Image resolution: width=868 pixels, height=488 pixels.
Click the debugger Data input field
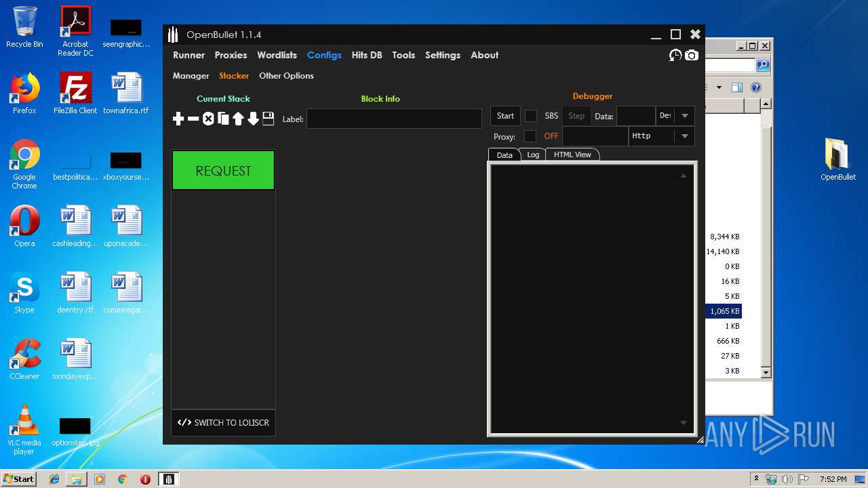point(635,116)
